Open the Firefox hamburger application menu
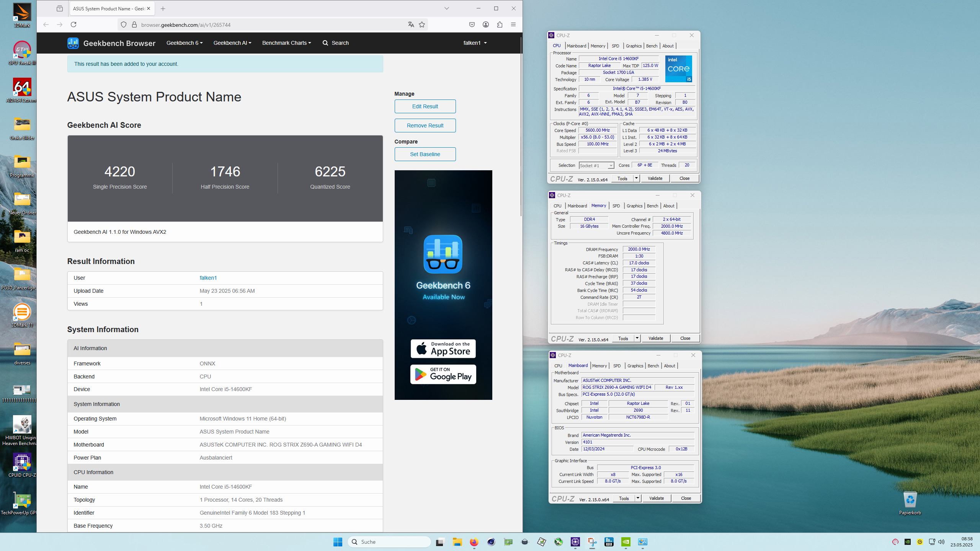Image resolution: width=980 pixels, height=551 pixels. [x=513, y=24]
